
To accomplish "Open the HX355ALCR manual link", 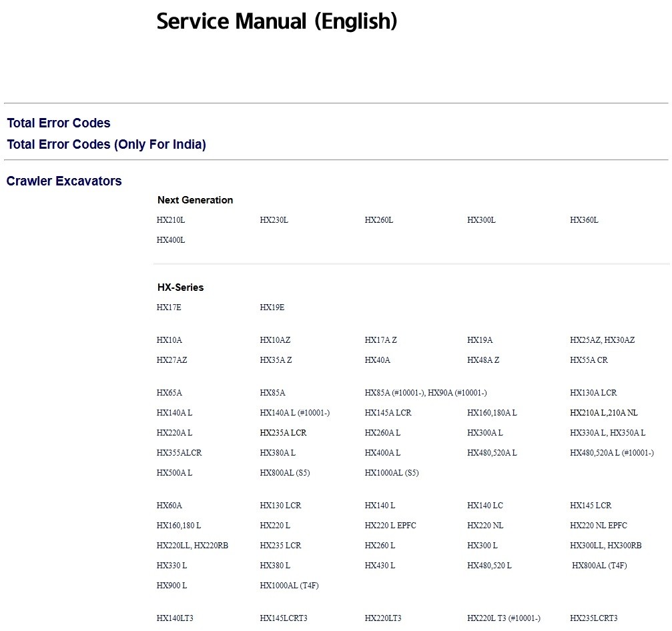I will point(179,453).
